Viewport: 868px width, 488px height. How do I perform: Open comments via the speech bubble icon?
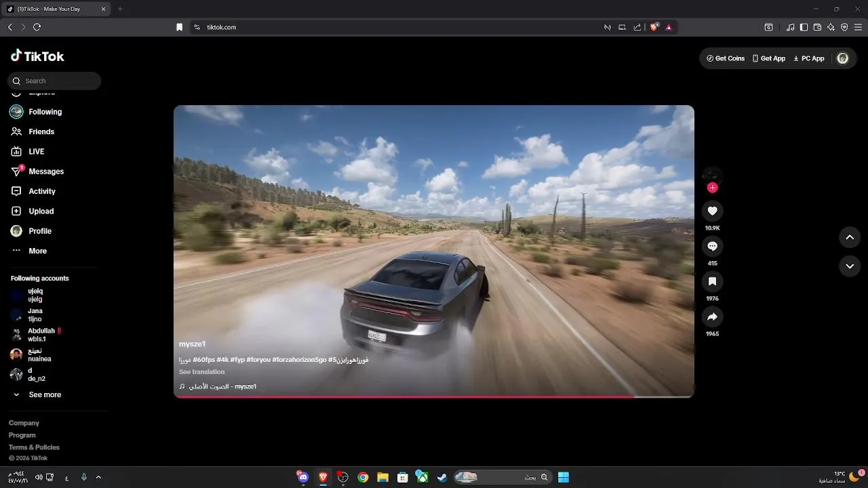[712, 246]
